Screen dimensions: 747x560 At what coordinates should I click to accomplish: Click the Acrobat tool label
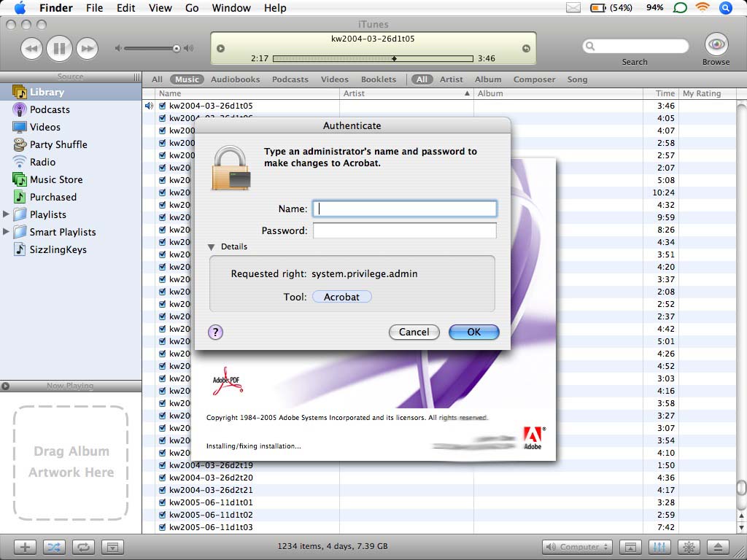[x=341, y=297]
